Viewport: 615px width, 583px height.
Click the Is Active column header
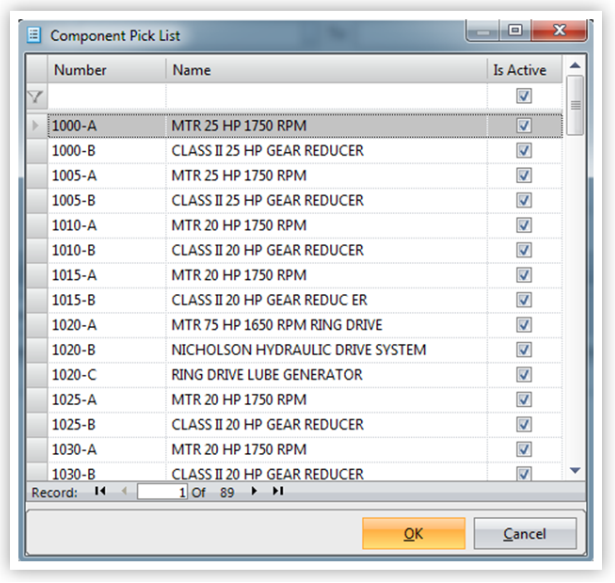point(520,70)
